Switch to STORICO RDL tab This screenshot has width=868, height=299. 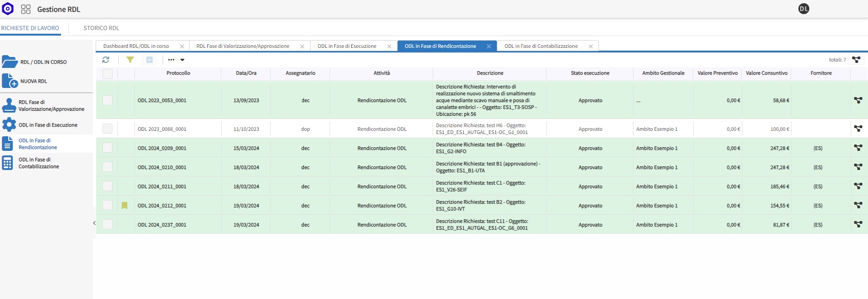pyautogui.click(x=102, y=28)
